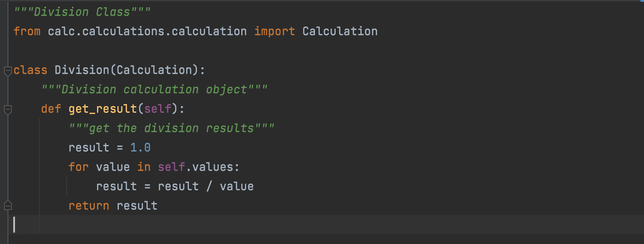This screenshot has height=244, width=644.
Task: Click the def keyword
Action: pyautogui.click(x=51, y=109)
